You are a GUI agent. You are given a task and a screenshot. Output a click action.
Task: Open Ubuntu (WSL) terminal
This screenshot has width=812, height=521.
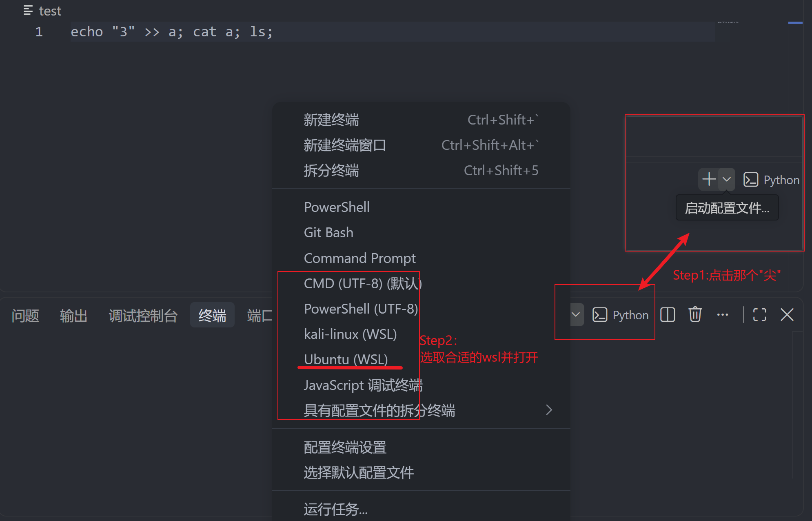coord(421,360)
